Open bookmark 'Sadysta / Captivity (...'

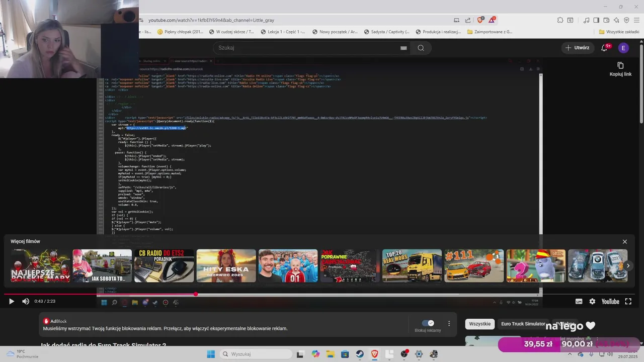click(x=386, y=32)
